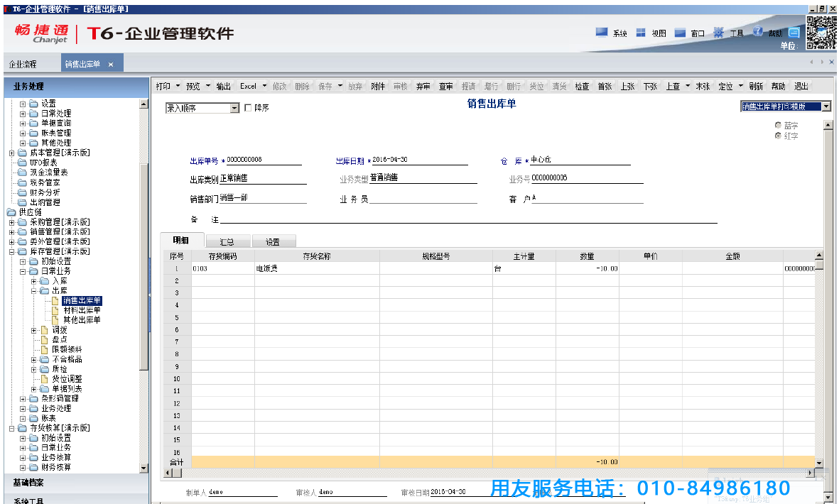Click the form's vertical scroll-up arrow

point(828,125)
